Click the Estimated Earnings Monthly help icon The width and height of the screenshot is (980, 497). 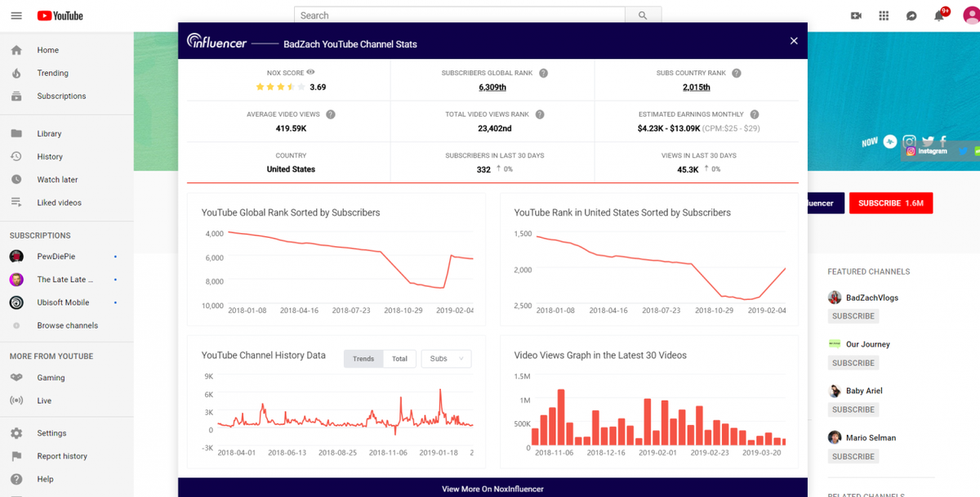click(x=754, y=114)
